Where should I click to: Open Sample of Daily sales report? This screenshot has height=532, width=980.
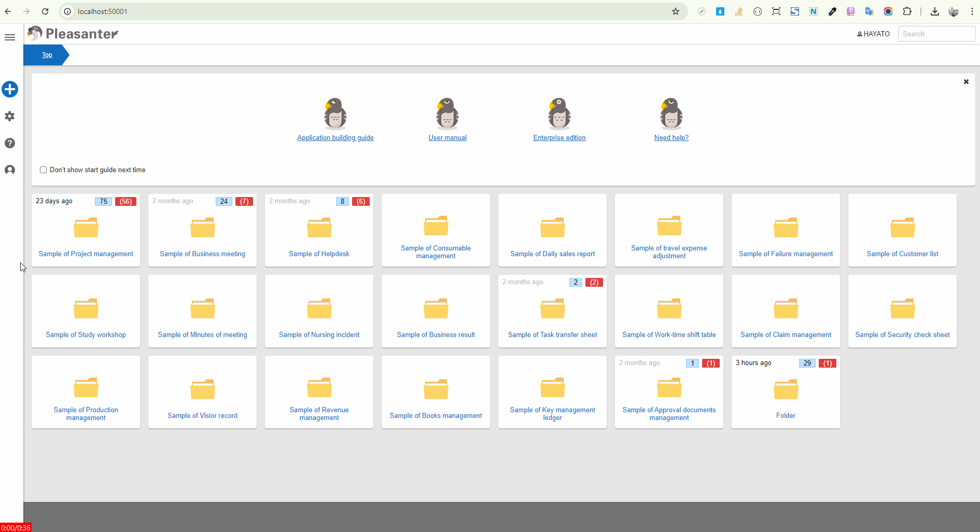(x=553, y=231)
